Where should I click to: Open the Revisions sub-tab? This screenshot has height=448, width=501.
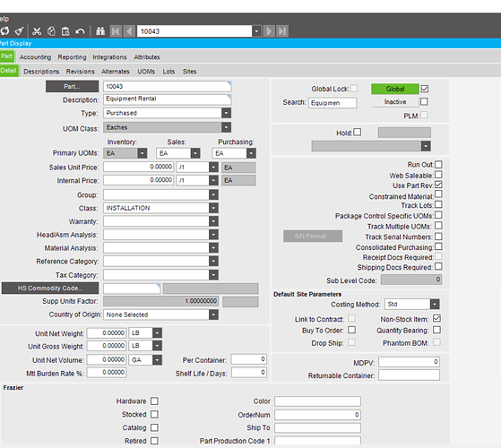coord(80,72)
